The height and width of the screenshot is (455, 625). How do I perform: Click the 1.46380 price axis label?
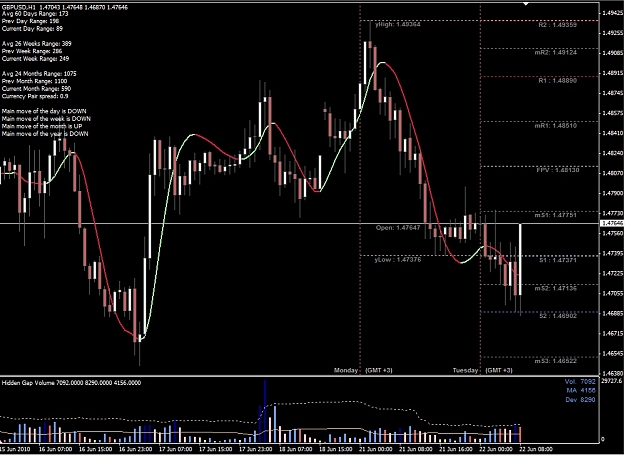point(613,374)
